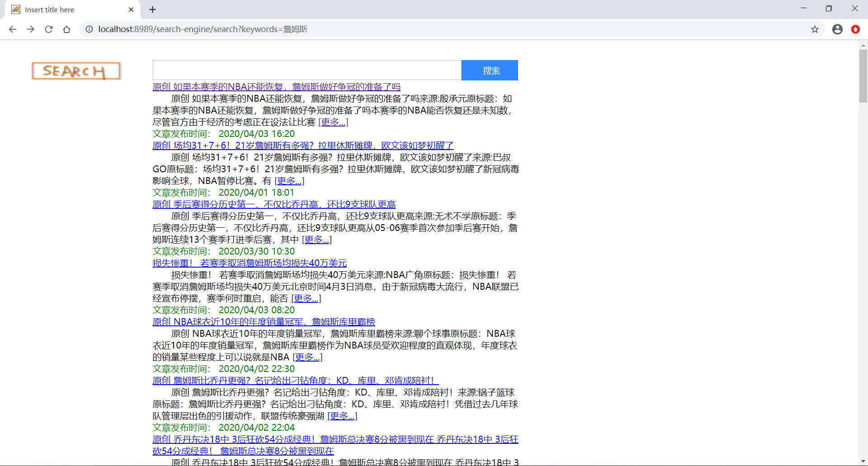Open link '原创 詹姆斯比乔丹更强?'
This screenshot has width=868, height=466.
point(295,381)
